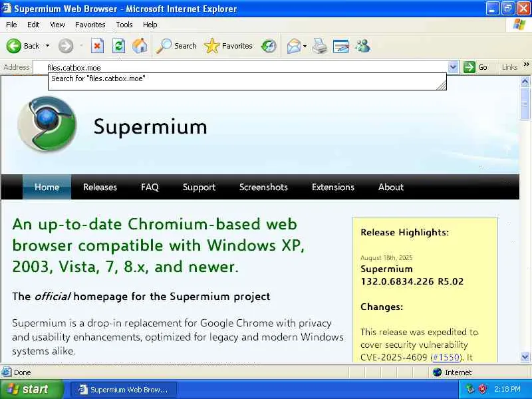Open the Help menu

coord(150,25)
